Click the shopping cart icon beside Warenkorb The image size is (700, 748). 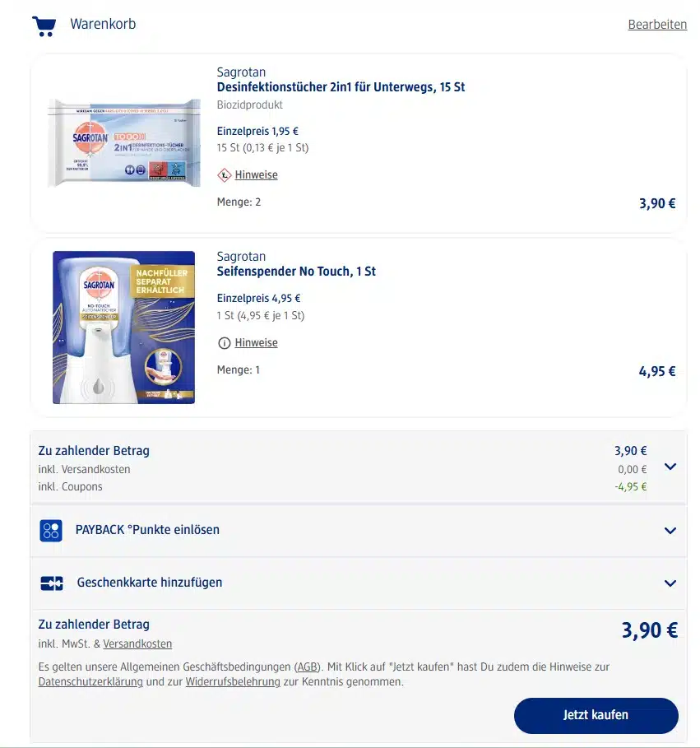pos(44,26)
